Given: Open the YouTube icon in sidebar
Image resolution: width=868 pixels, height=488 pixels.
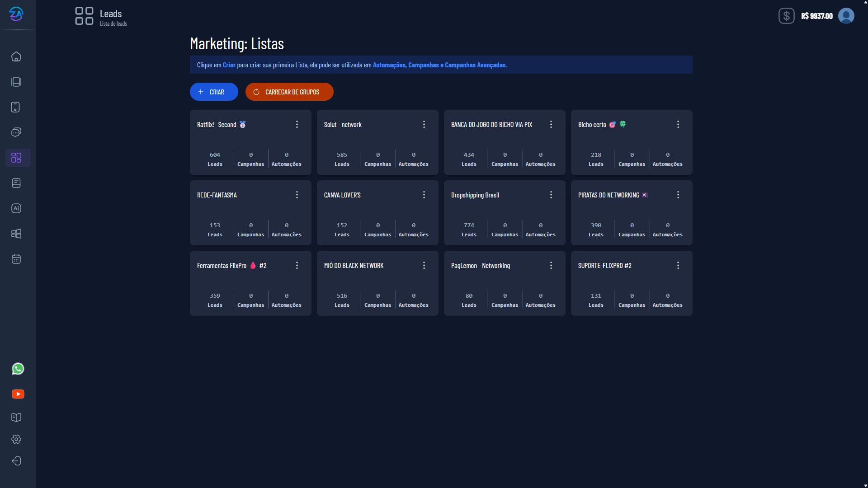Looking at the screenshot, I should [x=18, y=394].
